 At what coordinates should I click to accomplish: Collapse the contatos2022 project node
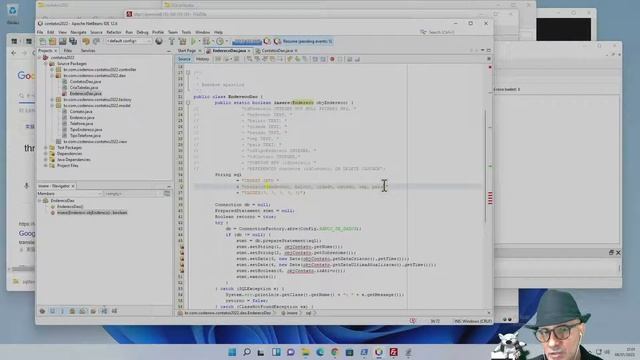point(40,58)
